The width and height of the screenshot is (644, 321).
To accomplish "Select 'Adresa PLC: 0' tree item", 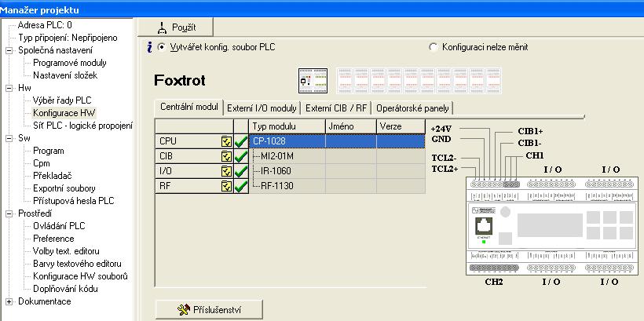I will (x=46, y=25).
